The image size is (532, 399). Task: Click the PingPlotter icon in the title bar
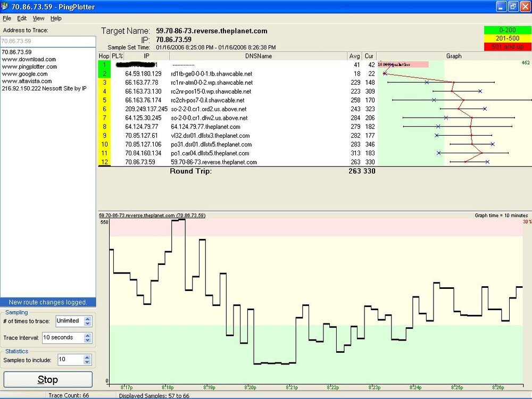(x=6, y=6)
